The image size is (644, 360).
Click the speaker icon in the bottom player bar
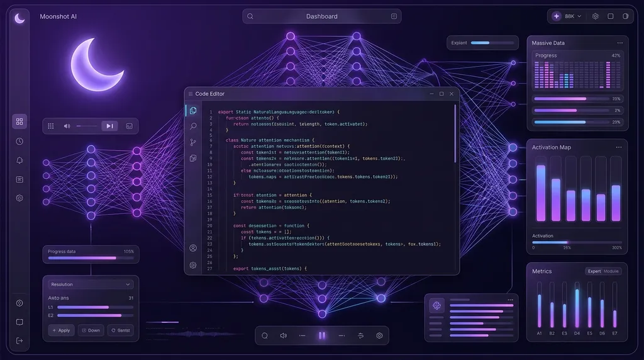click(284, 335)
